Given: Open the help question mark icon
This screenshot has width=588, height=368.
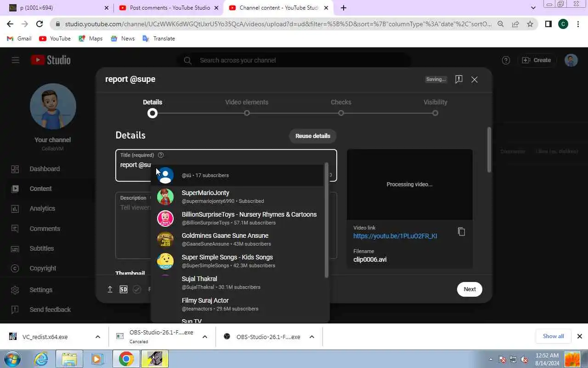Looking at the screenshot, I should pos(506,60).
